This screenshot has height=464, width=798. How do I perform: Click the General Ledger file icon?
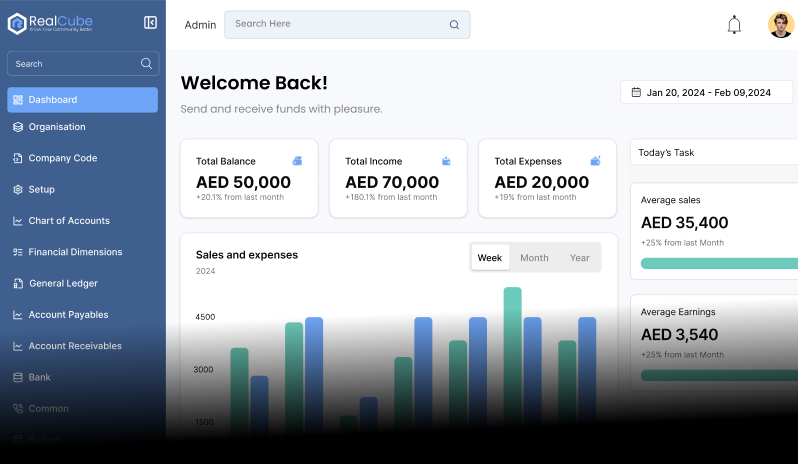(18, 283)
